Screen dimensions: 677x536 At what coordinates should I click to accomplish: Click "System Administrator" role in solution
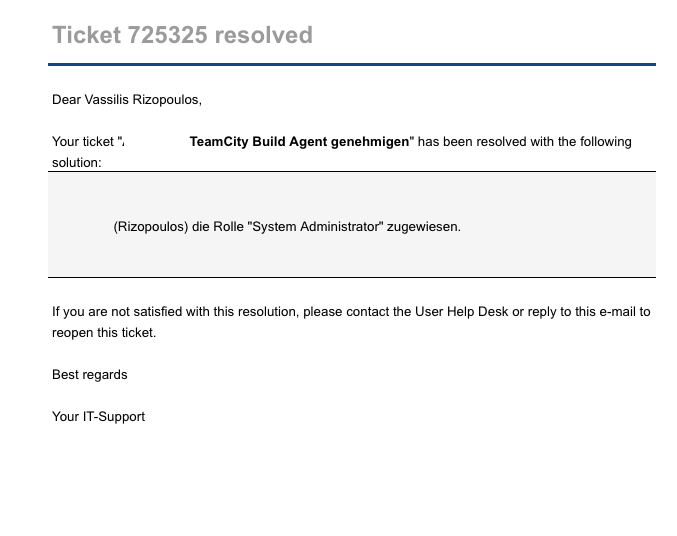317,227
